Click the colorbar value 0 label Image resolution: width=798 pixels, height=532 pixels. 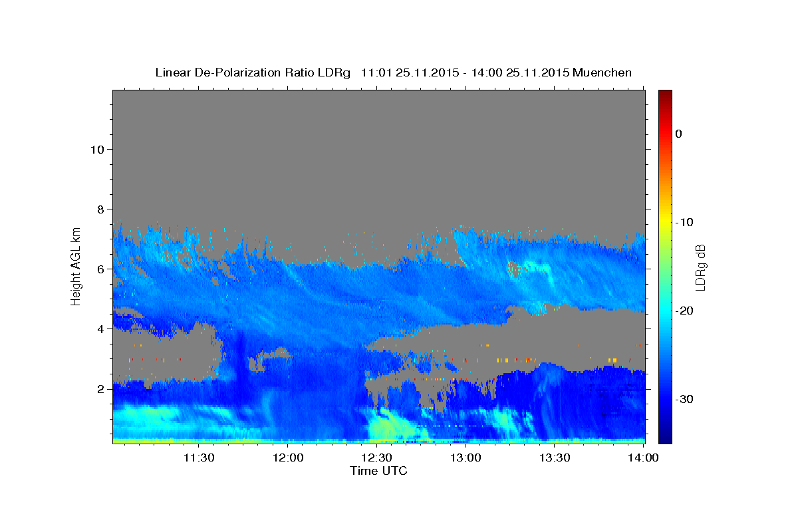678,134
